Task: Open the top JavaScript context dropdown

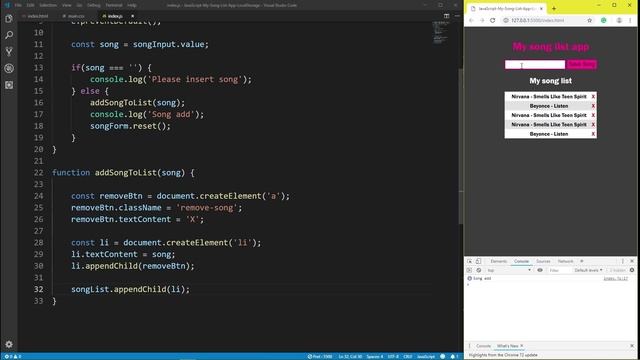Action: (x=509, y=270)
